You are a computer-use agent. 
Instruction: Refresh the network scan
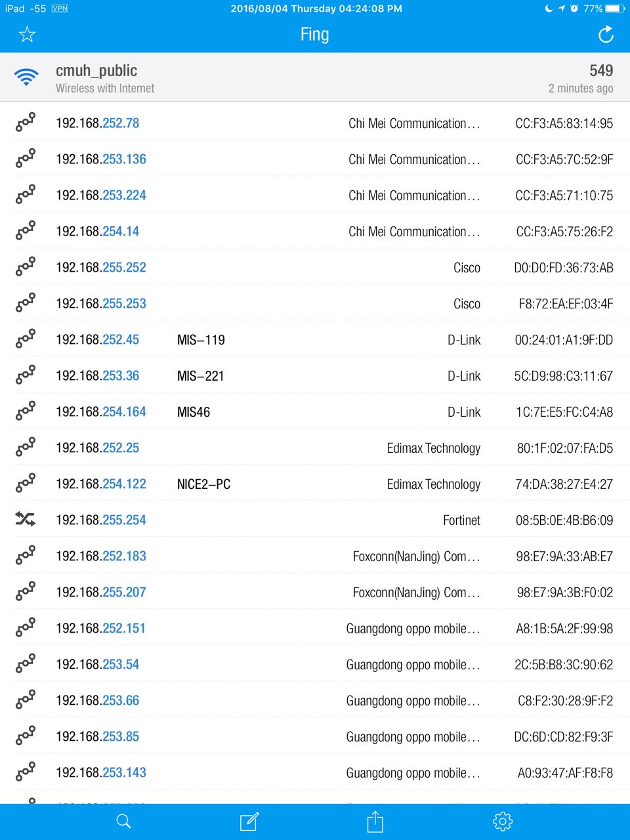coord(606,34)
